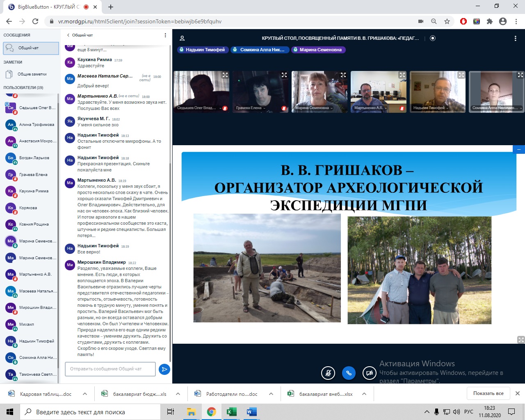
Task: Open dropdown for Кадровая таблиц download
Action: pyautogui.click(x=85, y=394)
